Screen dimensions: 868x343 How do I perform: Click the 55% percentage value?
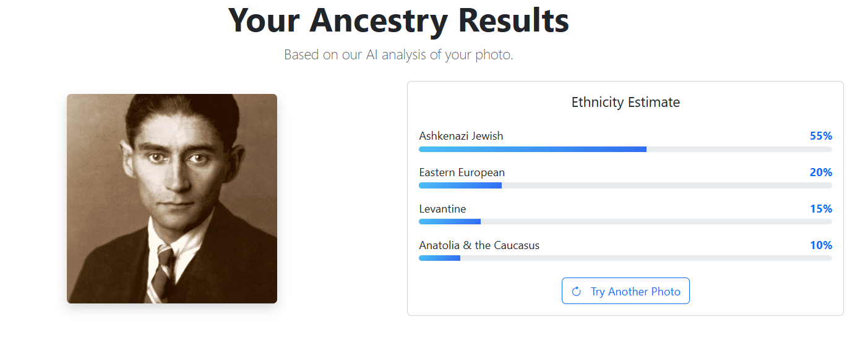pos(820,136)
